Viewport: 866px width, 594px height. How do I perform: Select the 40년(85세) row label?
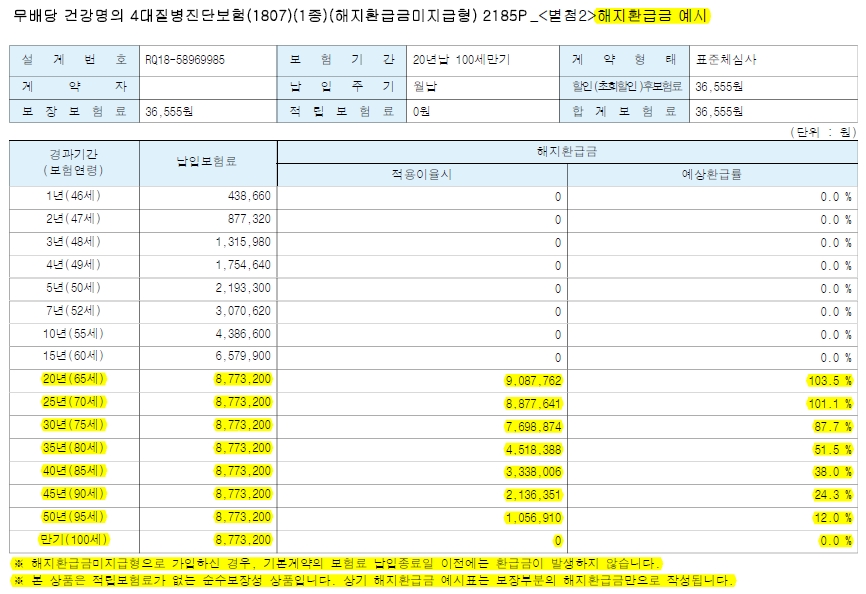click(73, 471)
